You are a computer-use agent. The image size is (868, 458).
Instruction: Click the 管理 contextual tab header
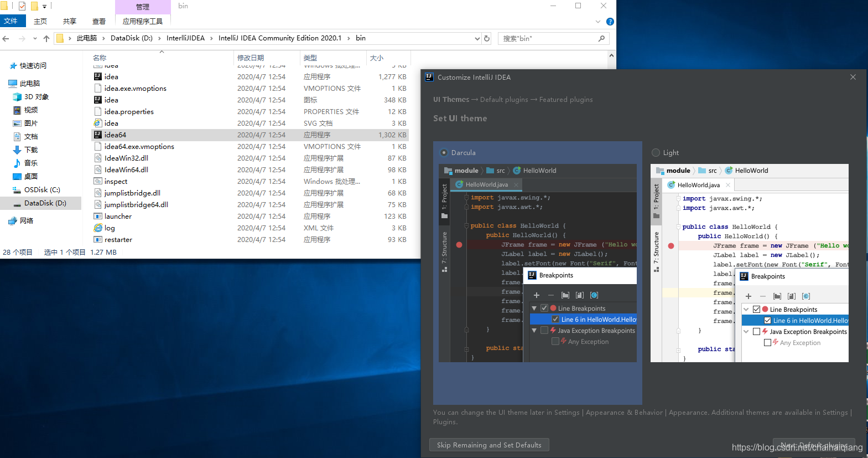click(143, 7)
